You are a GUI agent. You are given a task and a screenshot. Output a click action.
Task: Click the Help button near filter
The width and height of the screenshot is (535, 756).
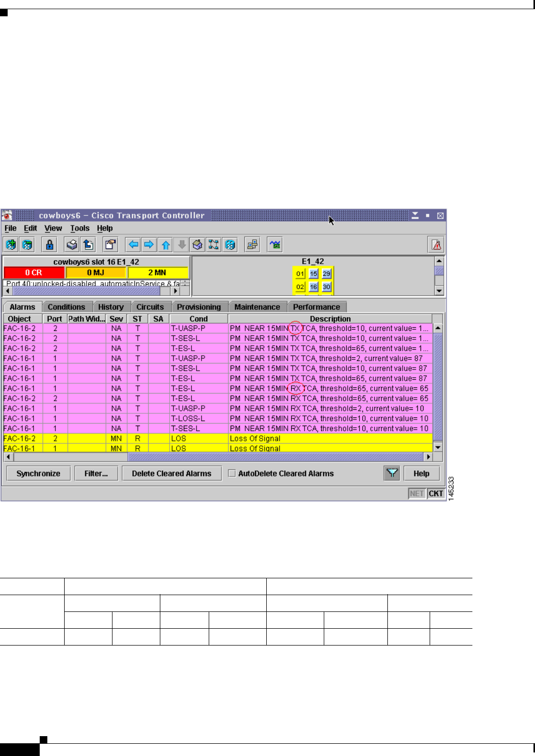pyautogui.click(x=421, y=473)
